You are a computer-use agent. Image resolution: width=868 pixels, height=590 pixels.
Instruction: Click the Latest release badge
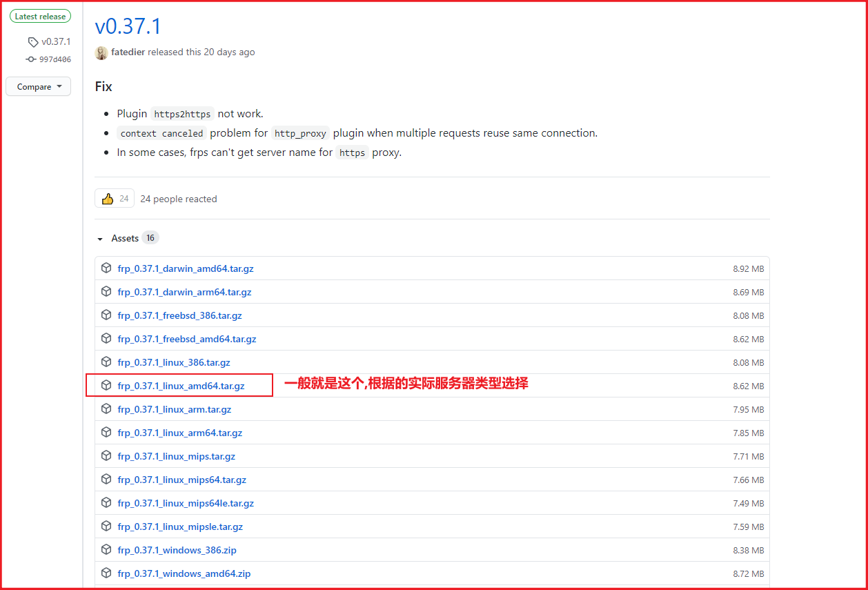(40, 17)
